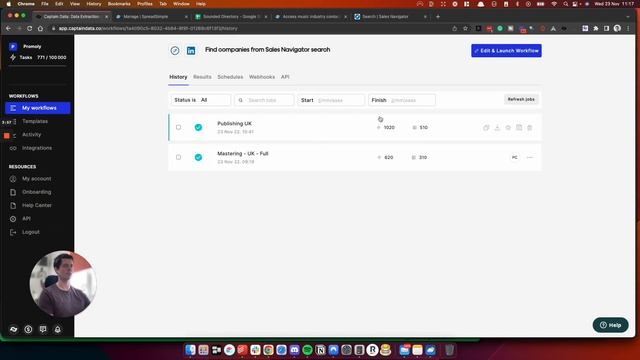
Task: Open the My workflows sidebar item
Action: [x=38, y=108]
